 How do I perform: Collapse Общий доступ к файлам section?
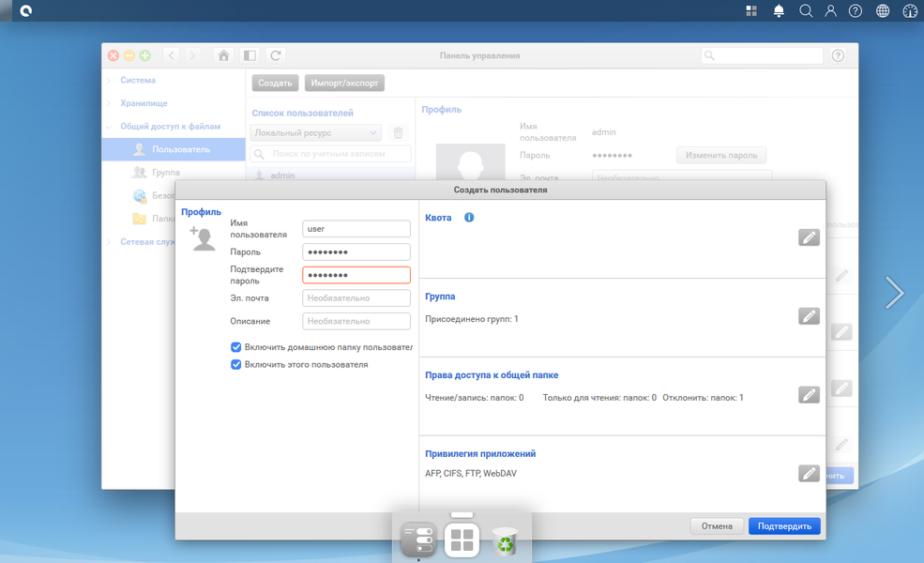coord(109,126)
